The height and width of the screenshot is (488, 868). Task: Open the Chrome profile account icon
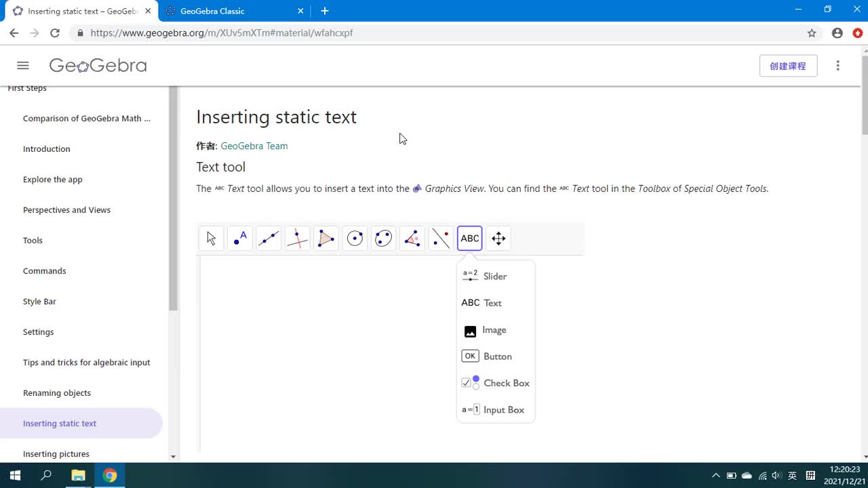(837, 33)
